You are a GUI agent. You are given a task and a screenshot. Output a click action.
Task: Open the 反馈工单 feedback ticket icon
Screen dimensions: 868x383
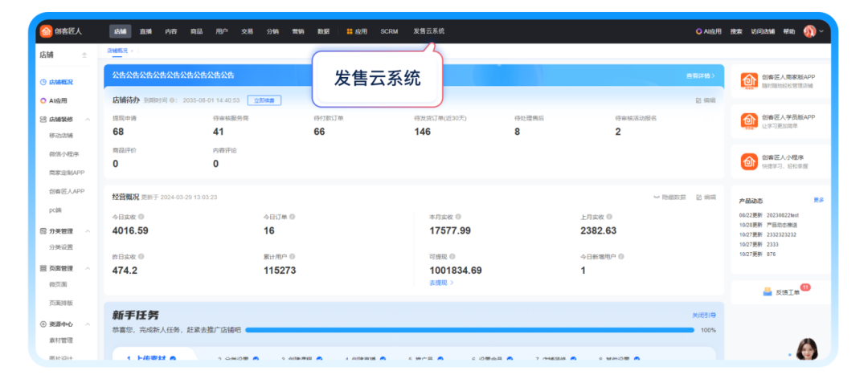(768, 291)
